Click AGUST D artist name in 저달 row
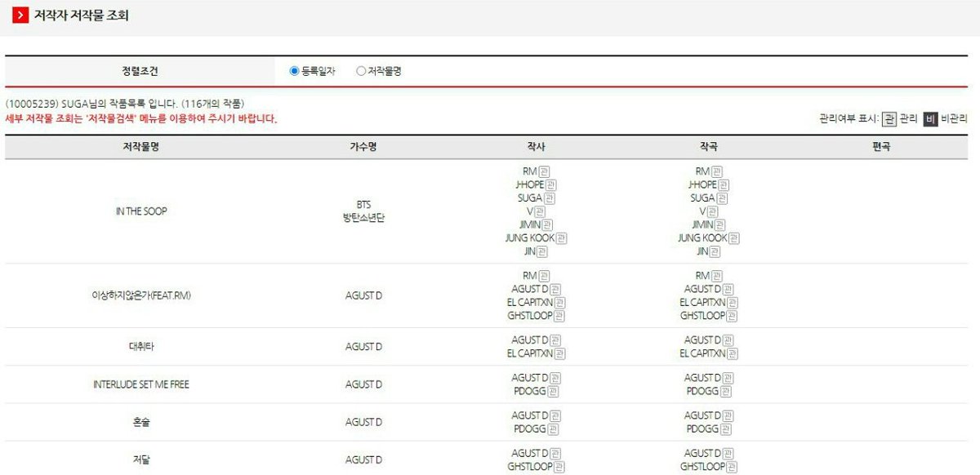This screenshot has width=980, height=475. click(363, 460)
